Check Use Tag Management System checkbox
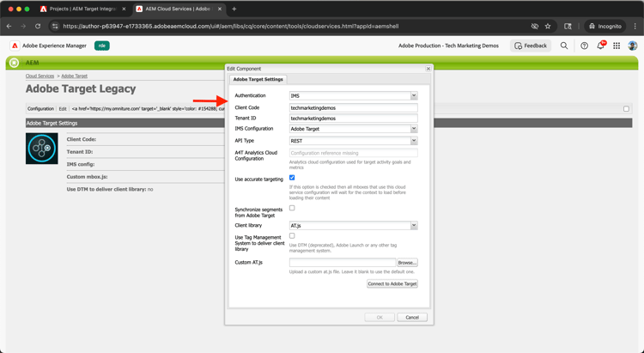Screen dimensions: 644x353 click(x=292, y=236)
